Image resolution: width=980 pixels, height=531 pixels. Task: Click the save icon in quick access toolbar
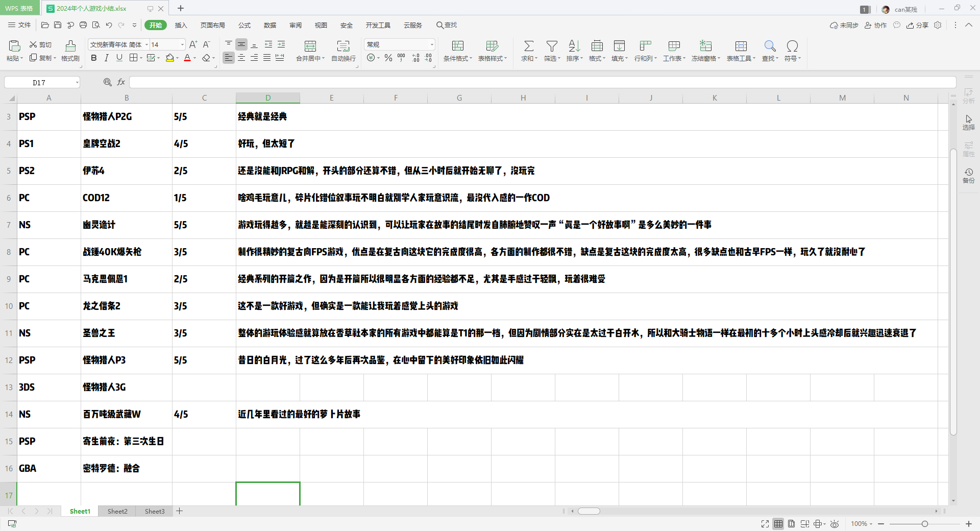point(58,25)
